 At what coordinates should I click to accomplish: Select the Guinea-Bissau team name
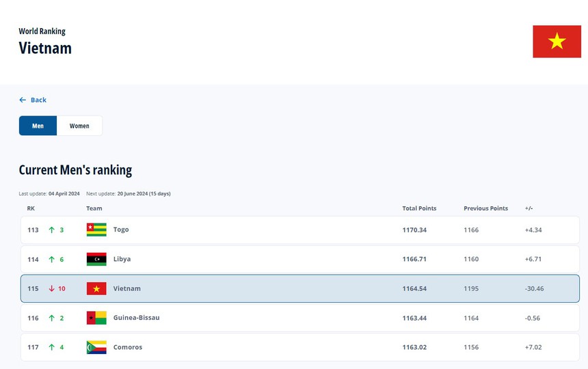tap(136, 318)
